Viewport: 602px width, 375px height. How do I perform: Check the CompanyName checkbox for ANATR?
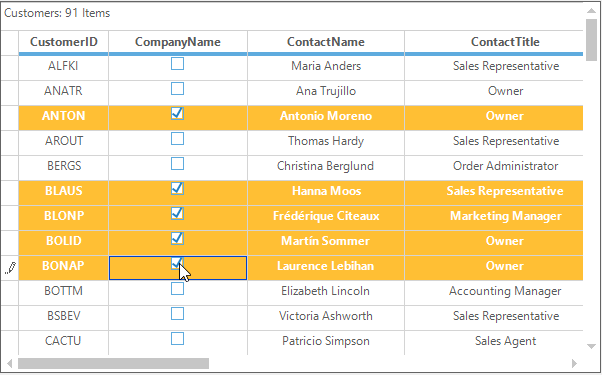coord(177,89)
